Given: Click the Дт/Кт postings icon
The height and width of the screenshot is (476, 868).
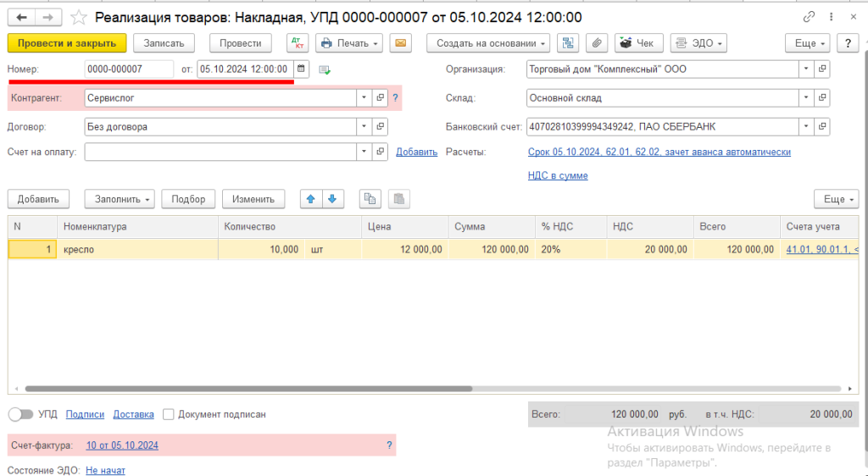Looking at the screenshot, I should point(298,43).
